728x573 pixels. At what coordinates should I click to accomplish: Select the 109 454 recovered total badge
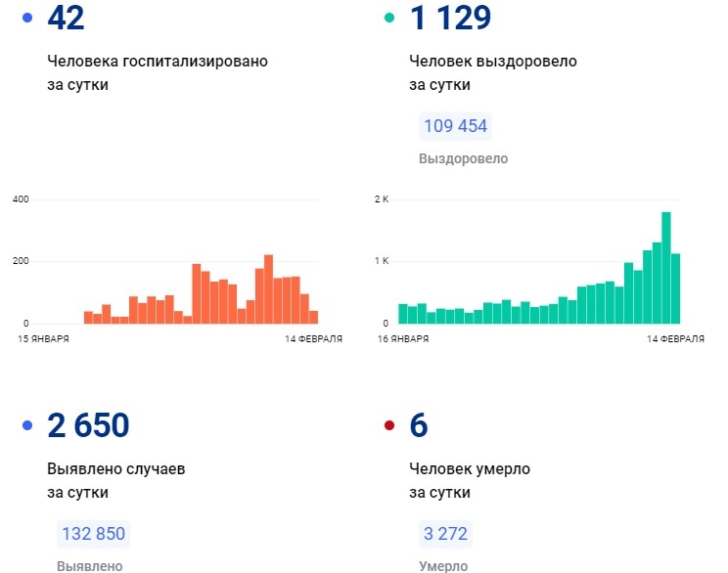(x=455, y=127)
